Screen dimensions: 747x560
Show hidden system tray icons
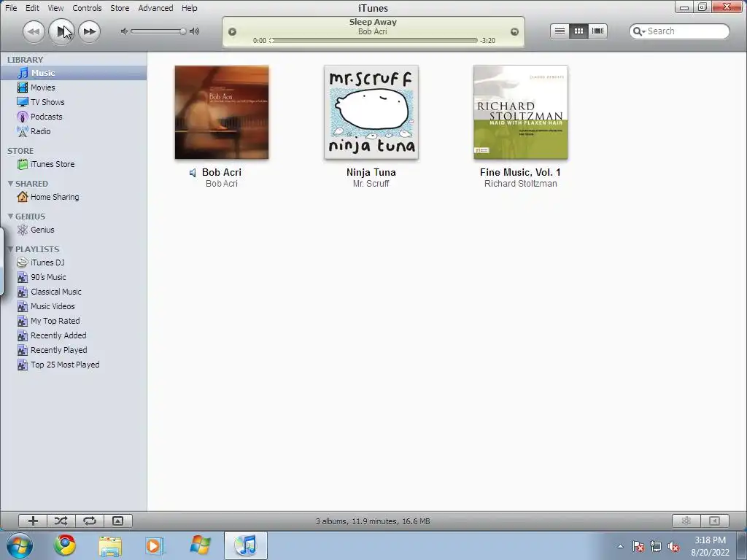pyautogui.click(x=620, y=546)
